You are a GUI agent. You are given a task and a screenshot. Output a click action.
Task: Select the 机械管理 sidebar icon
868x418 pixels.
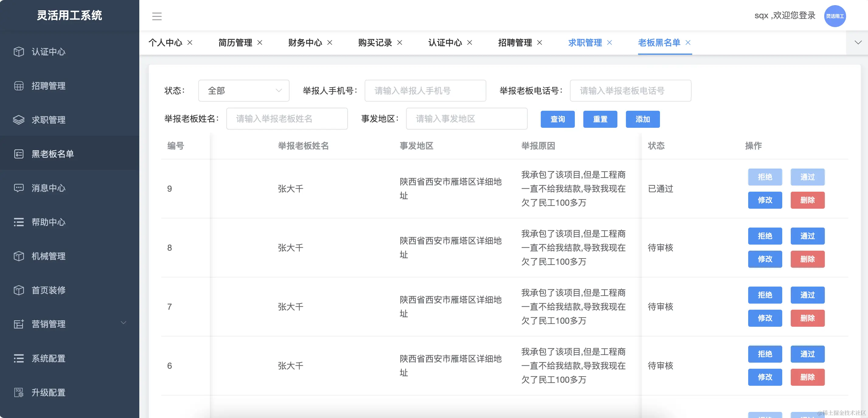19,256
